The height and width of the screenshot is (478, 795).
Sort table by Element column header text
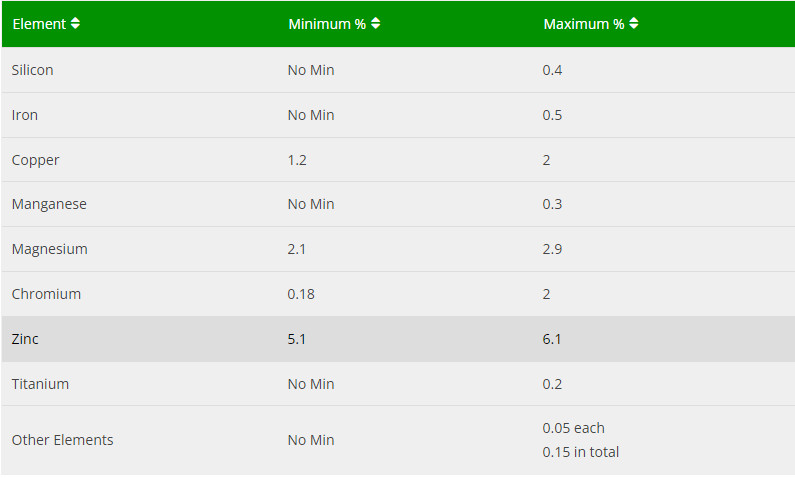pyautogui.click(x=38, y=24)
